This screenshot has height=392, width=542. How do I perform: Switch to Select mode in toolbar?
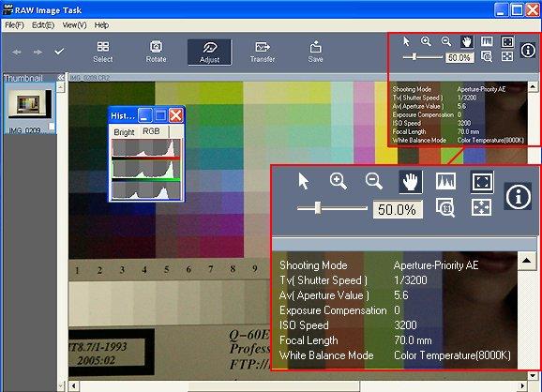pyautogui.click(x=102, y=53)
